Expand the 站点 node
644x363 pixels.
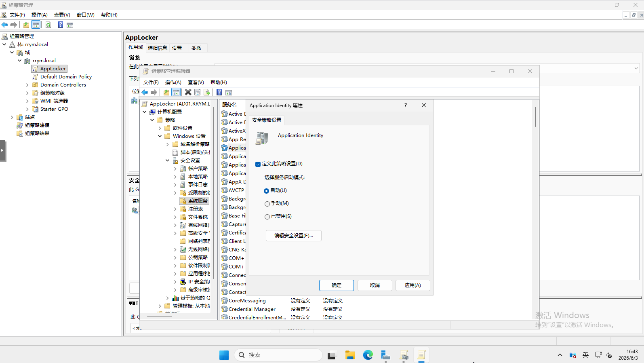click(12, 117)
